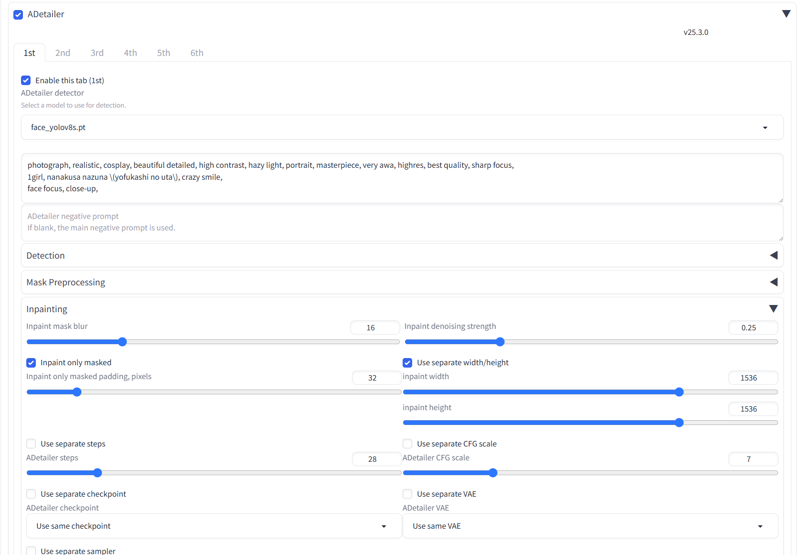Screen dimensions: 800x555
Task: Open the ADetailer VAE dropdown
Action: (x=590, y=526)
